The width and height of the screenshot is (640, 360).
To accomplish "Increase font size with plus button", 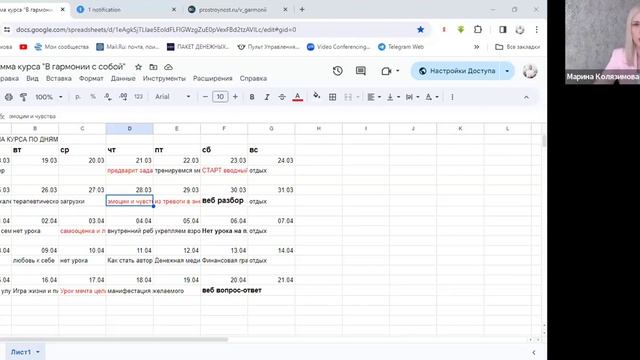I will [x=235, y=97].
